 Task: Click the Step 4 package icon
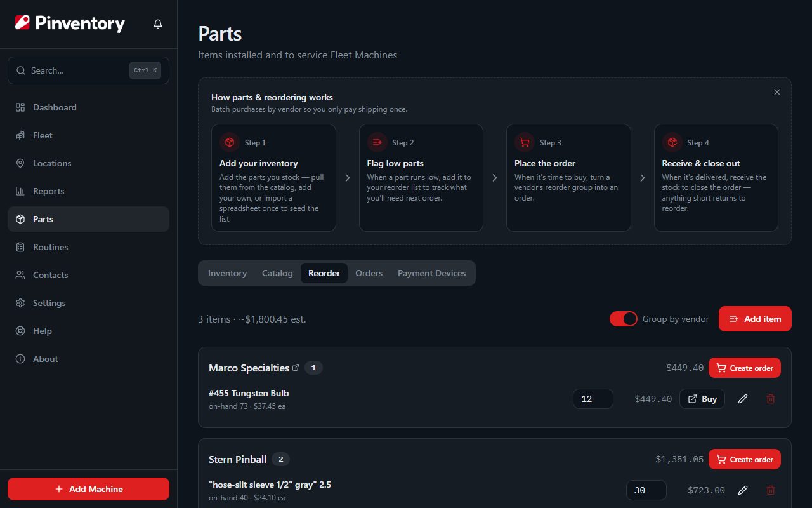[x=672, y=142]
